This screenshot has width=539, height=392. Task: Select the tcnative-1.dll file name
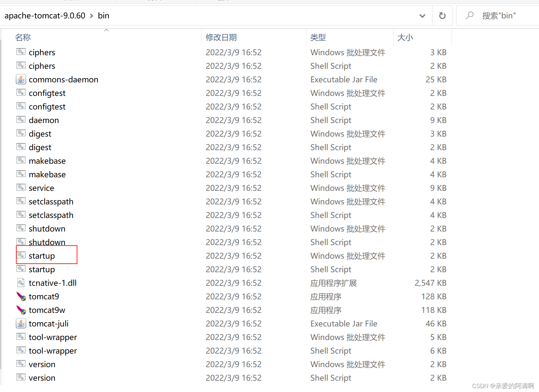tap(53, 283)
